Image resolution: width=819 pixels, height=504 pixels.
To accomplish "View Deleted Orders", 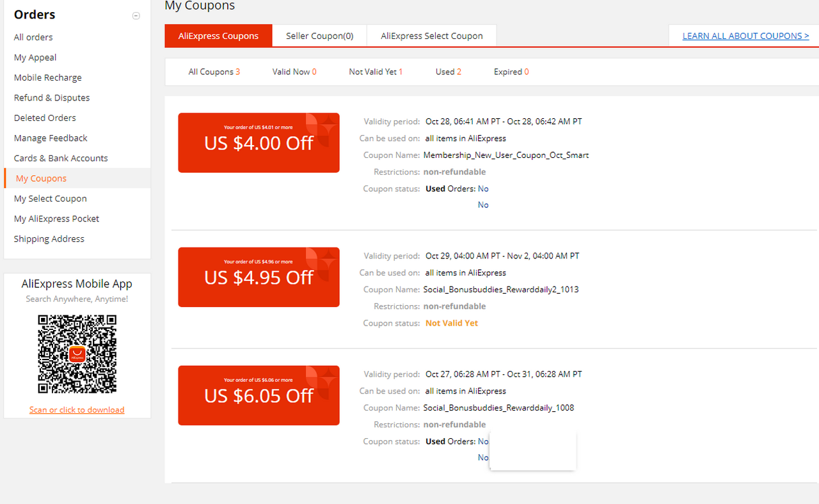I will pos(45,118).
